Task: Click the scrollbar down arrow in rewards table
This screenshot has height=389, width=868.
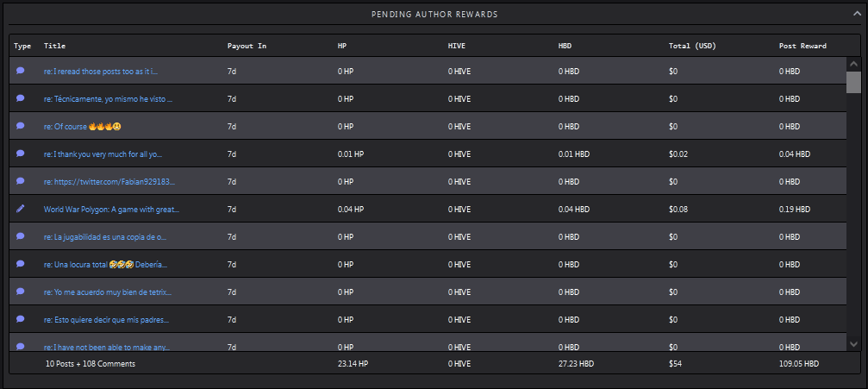Action: coord(853,344)
